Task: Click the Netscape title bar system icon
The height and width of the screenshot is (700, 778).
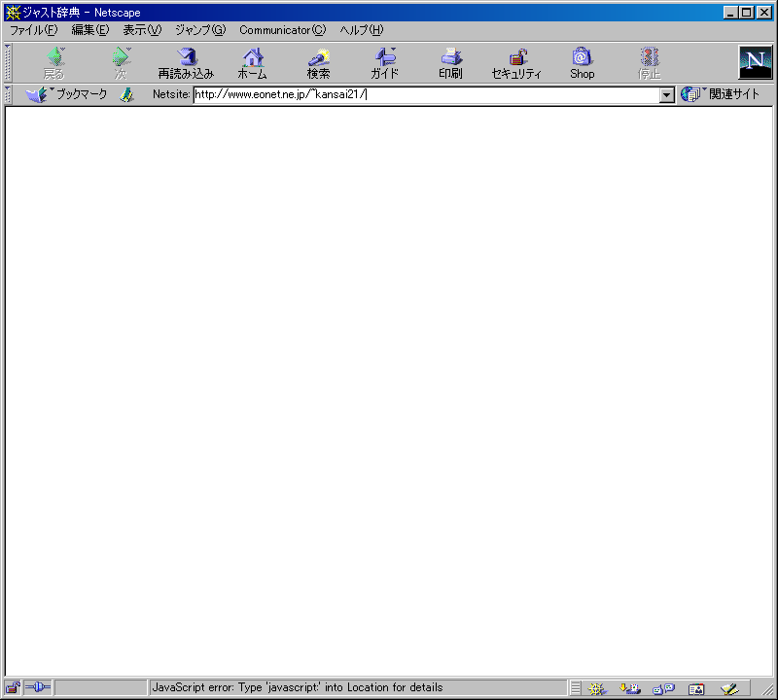Action: pos(13,12)
